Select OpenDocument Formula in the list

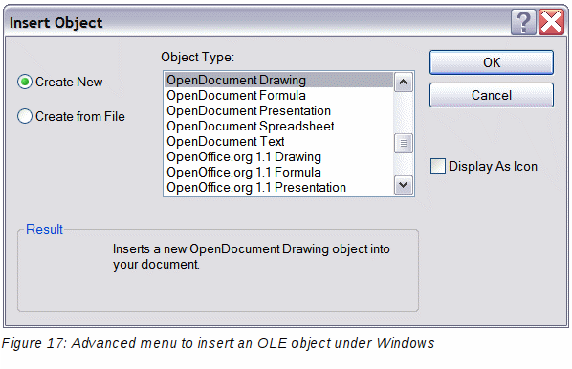tap(279, 96)
